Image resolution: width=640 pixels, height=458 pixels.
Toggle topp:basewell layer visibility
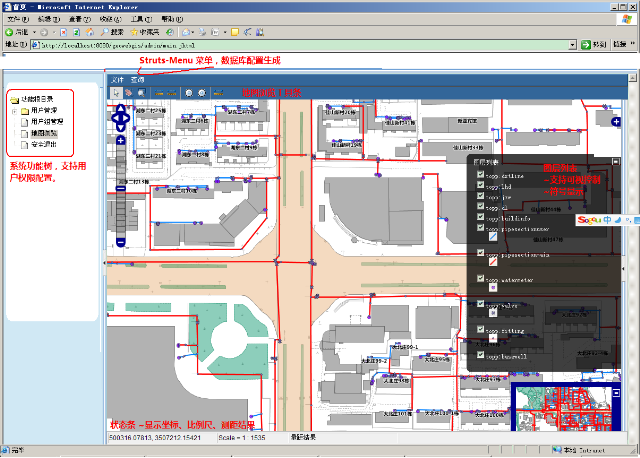click(x=482, y=355)
